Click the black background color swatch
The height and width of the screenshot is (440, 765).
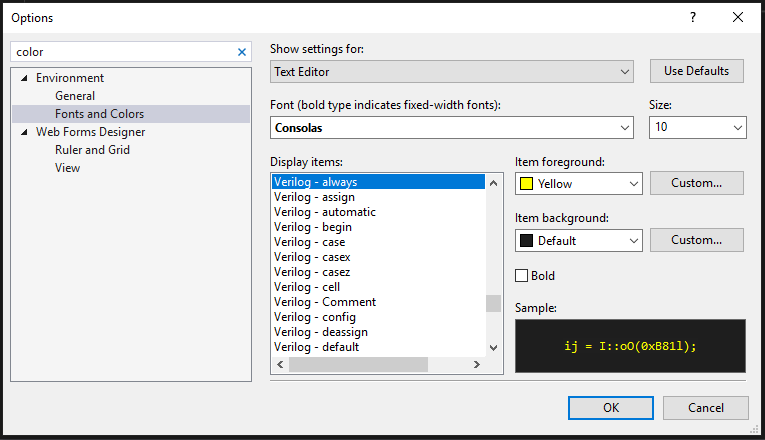pos(526,240)
